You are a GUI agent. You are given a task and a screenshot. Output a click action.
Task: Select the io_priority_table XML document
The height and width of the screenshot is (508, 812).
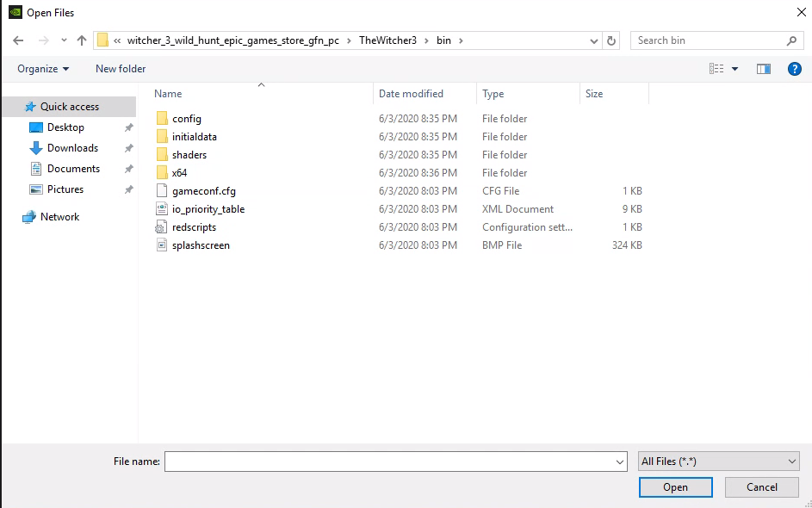(208, 209)
